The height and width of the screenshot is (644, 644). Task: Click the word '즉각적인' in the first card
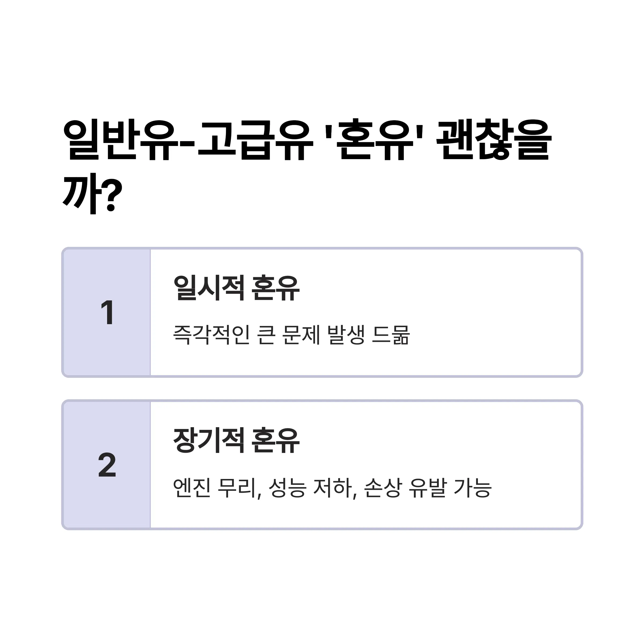tap(211, 335)
